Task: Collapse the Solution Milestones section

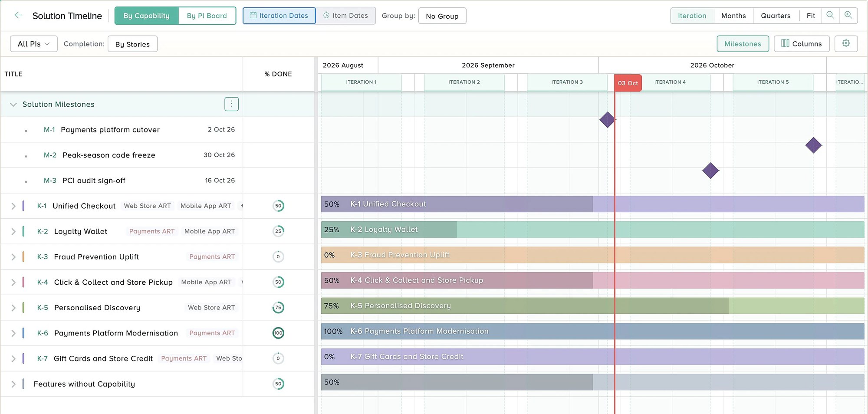Action: coord(13,105)
